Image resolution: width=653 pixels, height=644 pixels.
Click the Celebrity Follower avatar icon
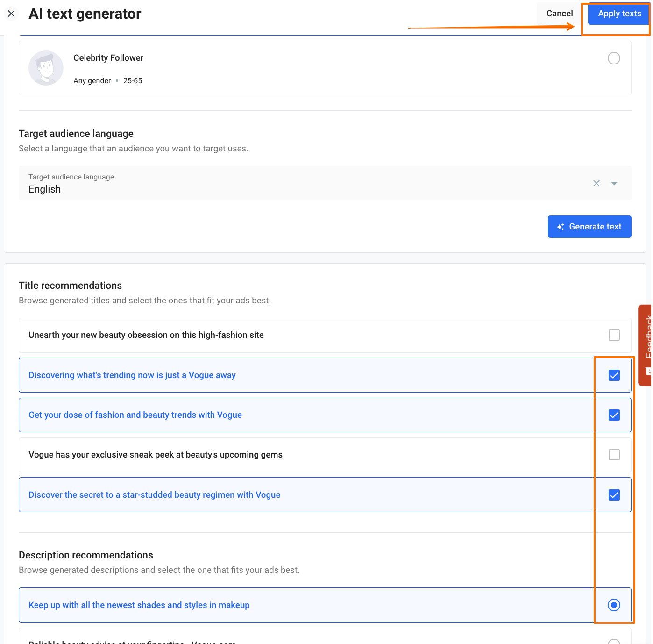coord(46,68)
